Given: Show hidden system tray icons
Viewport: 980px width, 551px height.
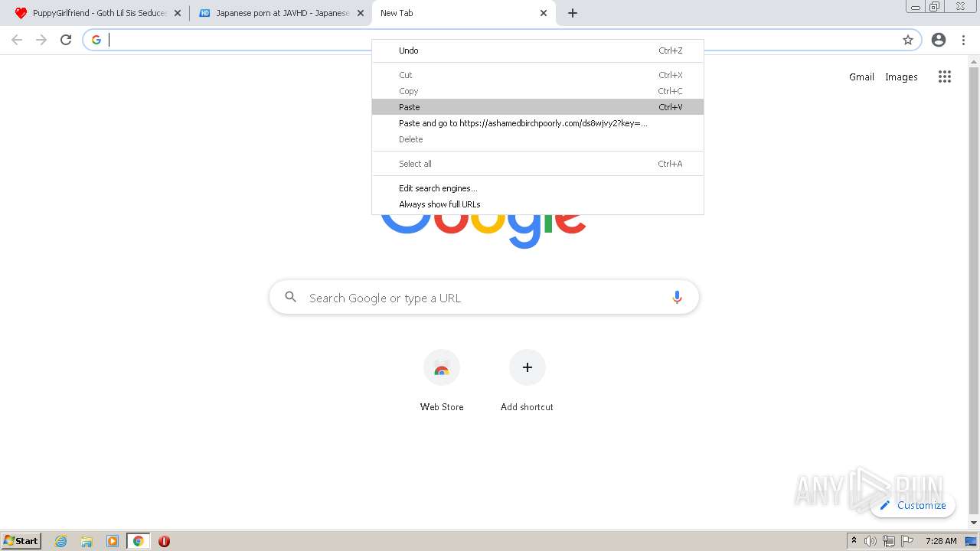Looking at the screenshot, I should click(x=854, y=540).
